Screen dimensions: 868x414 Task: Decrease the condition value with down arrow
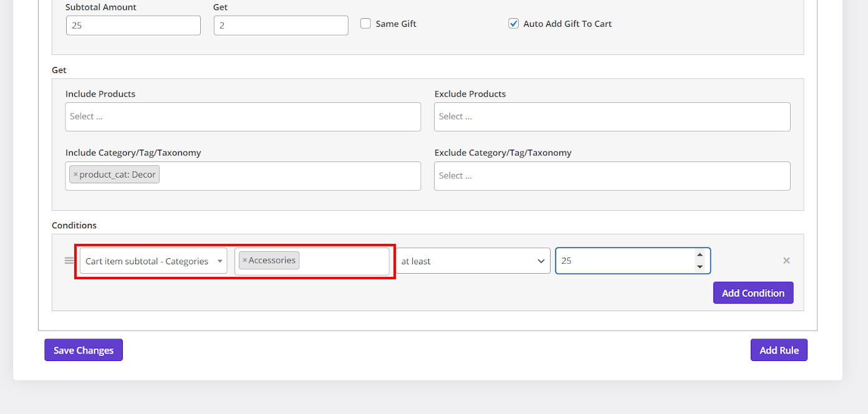(700, 267)
